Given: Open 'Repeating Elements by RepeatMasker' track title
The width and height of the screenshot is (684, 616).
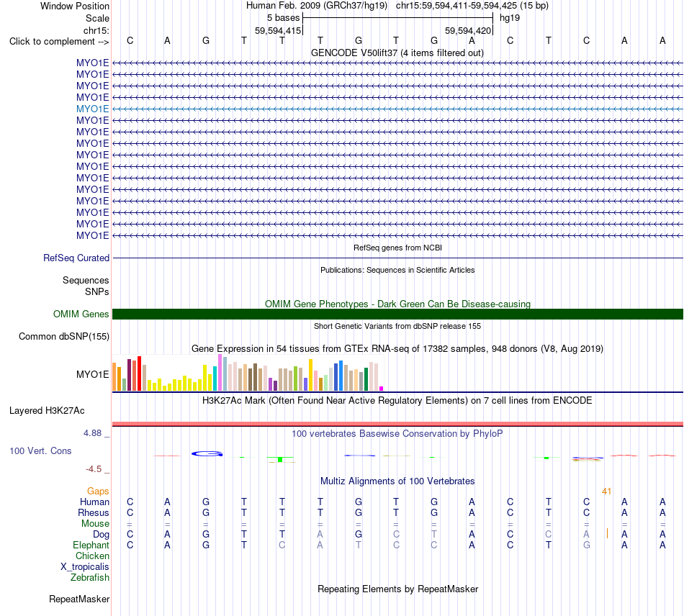Looking at the screenshot, I should [x=398, y=589].
